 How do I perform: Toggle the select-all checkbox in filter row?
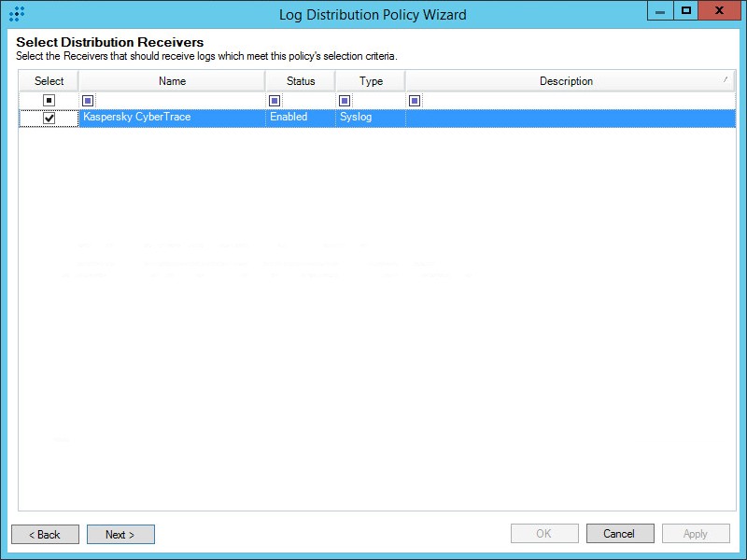pos(49,100)
